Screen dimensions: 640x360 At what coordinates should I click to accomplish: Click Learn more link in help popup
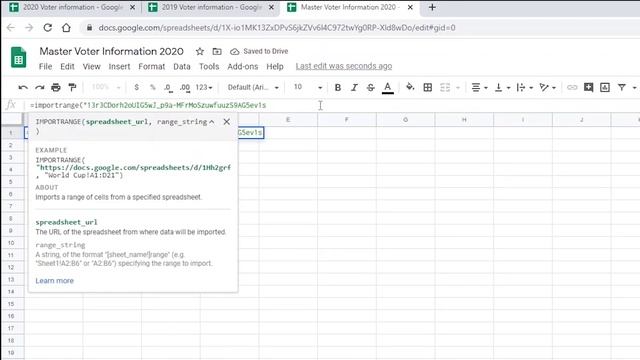click(54, 281)
